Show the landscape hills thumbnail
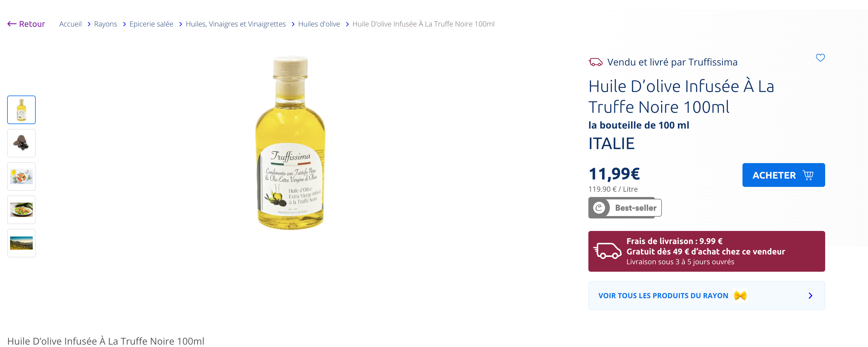 click(x=21, y=243)
